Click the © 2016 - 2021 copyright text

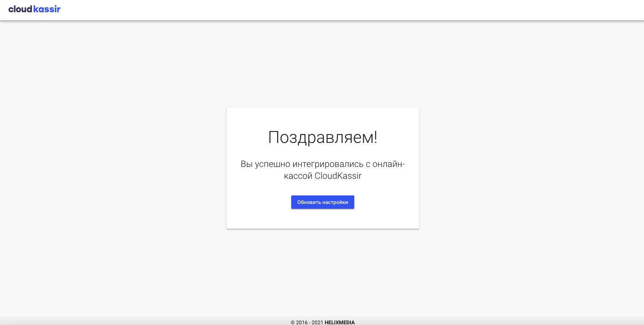pyautogui.click(x=307, y=322)
